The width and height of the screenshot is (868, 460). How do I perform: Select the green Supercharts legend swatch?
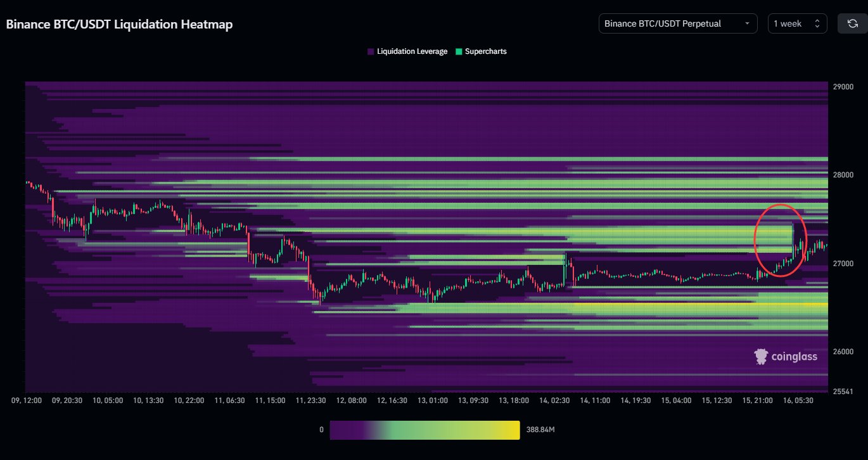pyautogui.click(x=458, y=51)
